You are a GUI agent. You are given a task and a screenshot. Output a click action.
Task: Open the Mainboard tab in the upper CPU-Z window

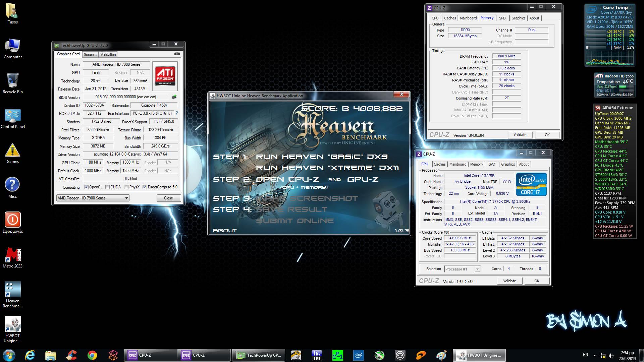tap(468, 18)
